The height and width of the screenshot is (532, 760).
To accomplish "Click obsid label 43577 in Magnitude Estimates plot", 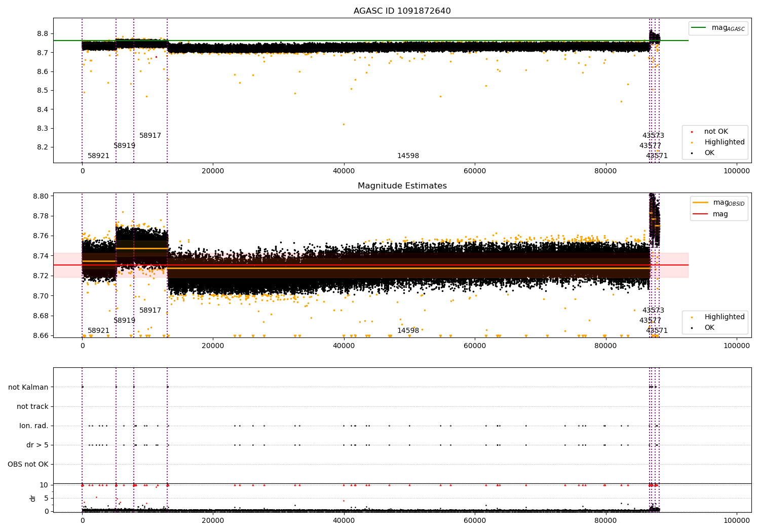I will pyautogui.click(x=650, y=321).
